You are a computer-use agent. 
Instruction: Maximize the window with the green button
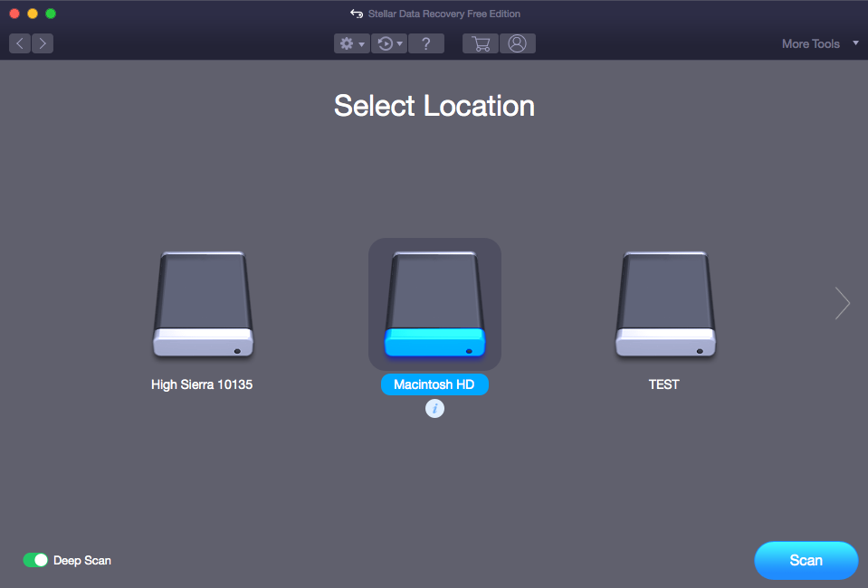[x=51, y=14]
